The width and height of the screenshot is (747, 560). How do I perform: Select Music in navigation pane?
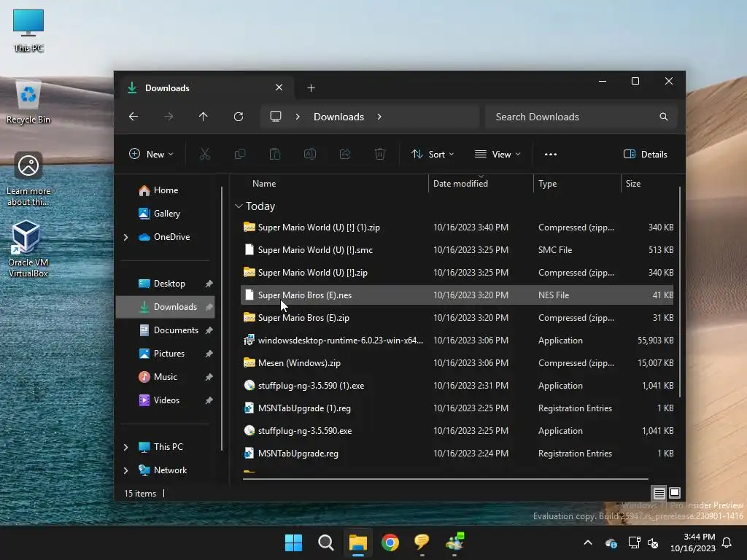(166, 377)
